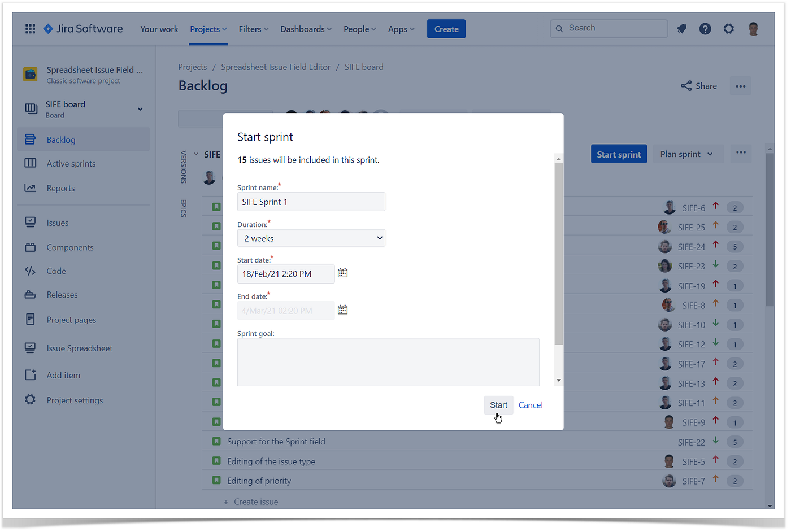Click the Releases ship icon
The width and height of the screenshot is (791, 532).
31,295
